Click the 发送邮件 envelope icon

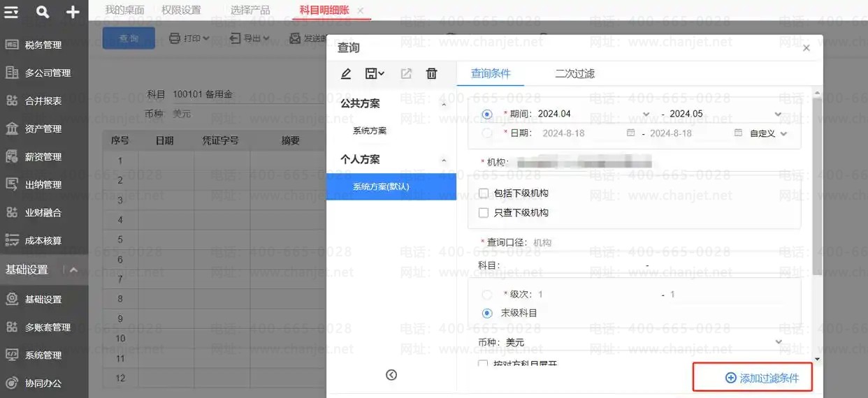click(x=296, y=38)
